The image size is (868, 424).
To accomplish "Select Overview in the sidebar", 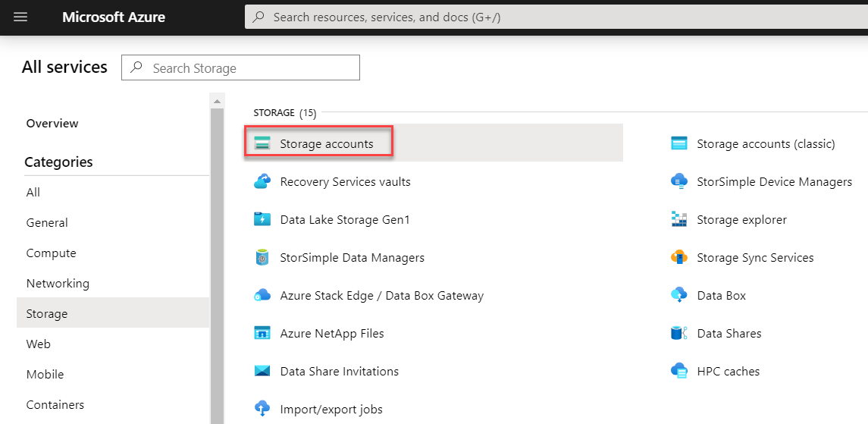I will coord(52,124).
